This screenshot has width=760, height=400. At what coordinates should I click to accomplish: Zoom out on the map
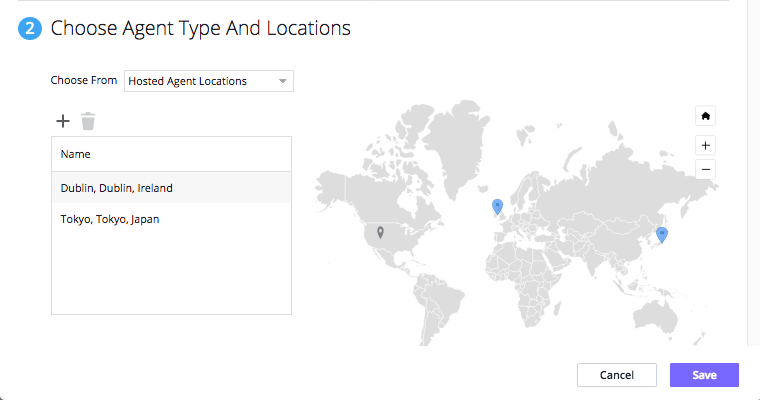tap(705, 170)
